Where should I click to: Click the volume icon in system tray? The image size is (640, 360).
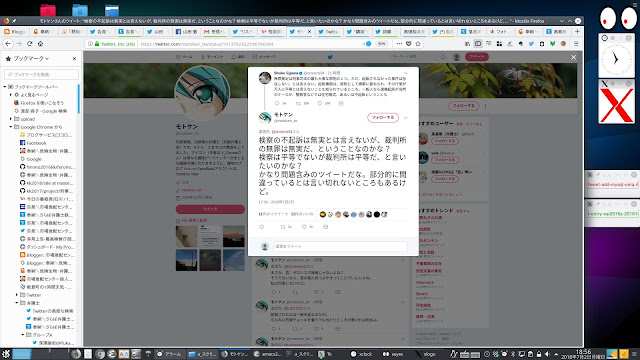coord(547,354)
